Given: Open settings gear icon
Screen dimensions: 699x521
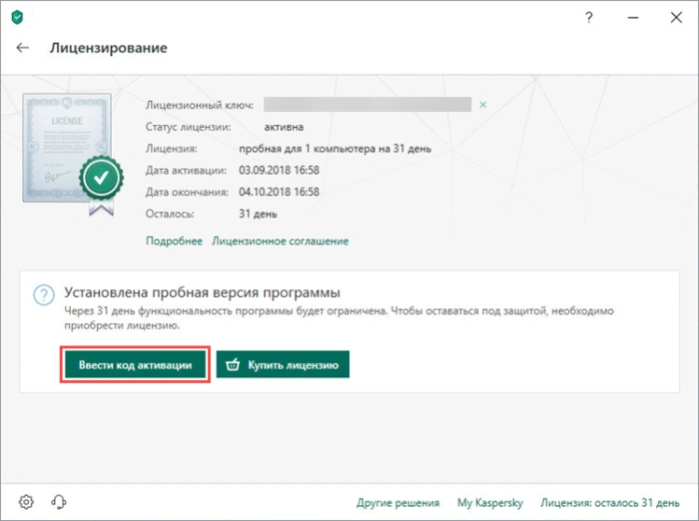Looking at the screenshot, I should (26, 502).
